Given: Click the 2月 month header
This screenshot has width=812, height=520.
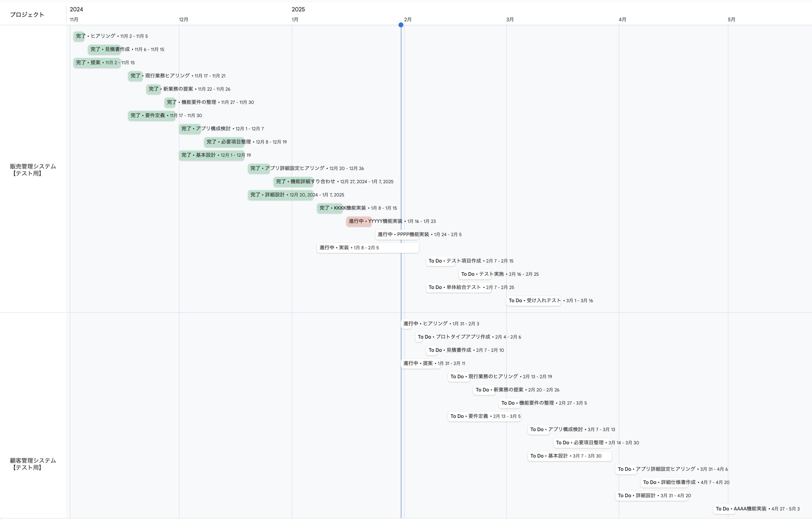Looking at the screenshot, I should [408, 19].
